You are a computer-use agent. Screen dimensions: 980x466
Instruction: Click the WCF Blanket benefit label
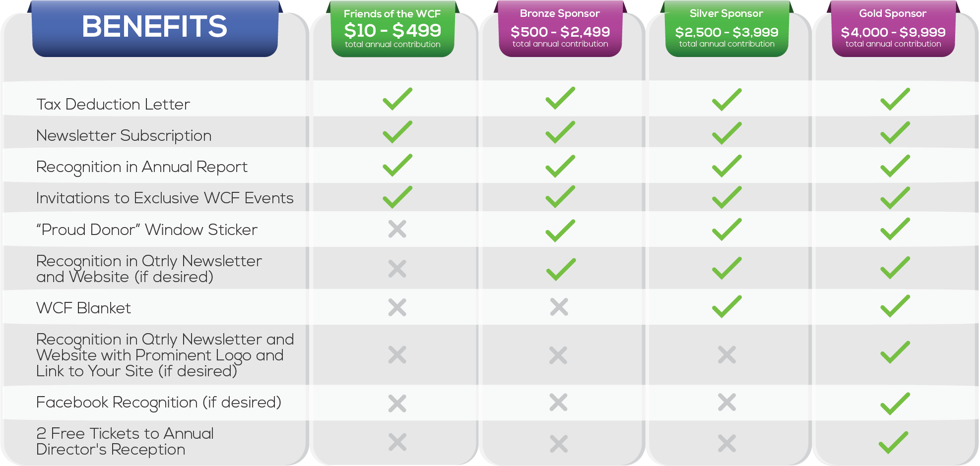(83, 308)
